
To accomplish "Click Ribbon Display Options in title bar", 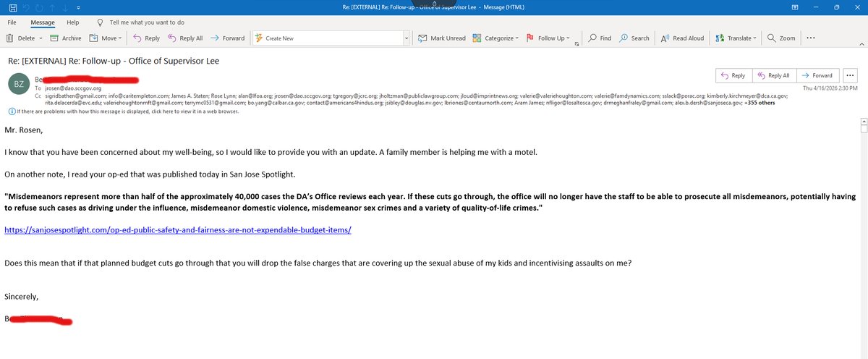I will 795,7.
